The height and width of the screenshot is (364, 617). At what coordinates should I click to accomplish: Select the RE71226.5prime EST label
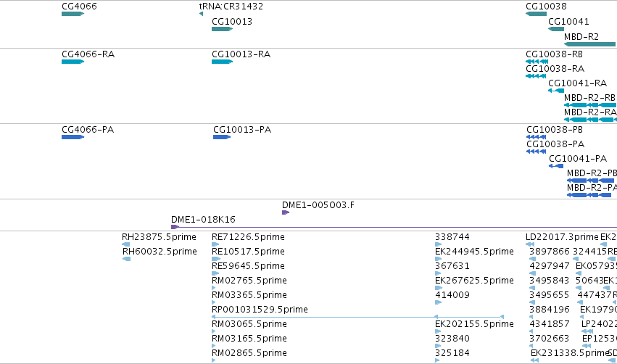248,237
